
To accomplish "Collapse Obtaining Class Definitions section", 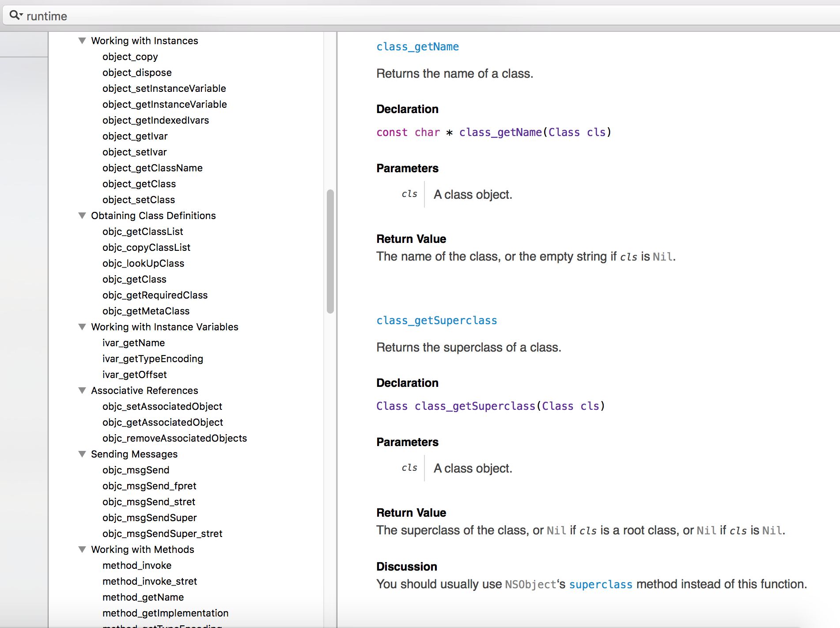I will point(82,216).
